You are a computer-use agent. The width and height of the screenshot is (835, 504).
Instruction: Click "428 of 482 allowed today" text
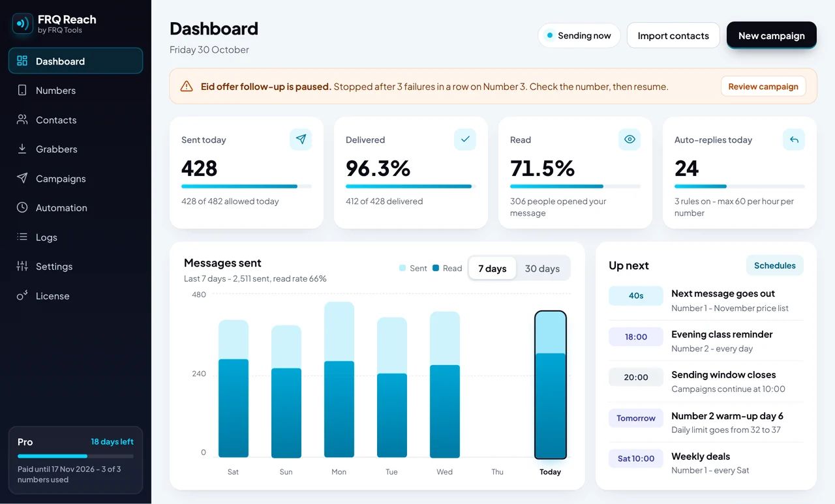tap(230, 201)
